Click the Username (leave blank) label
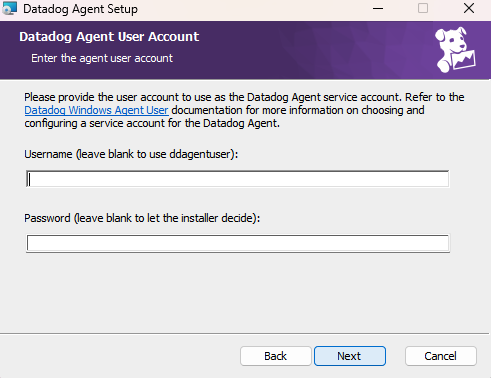This screenshot has width=491, height=378. click(x=131, y=154)
